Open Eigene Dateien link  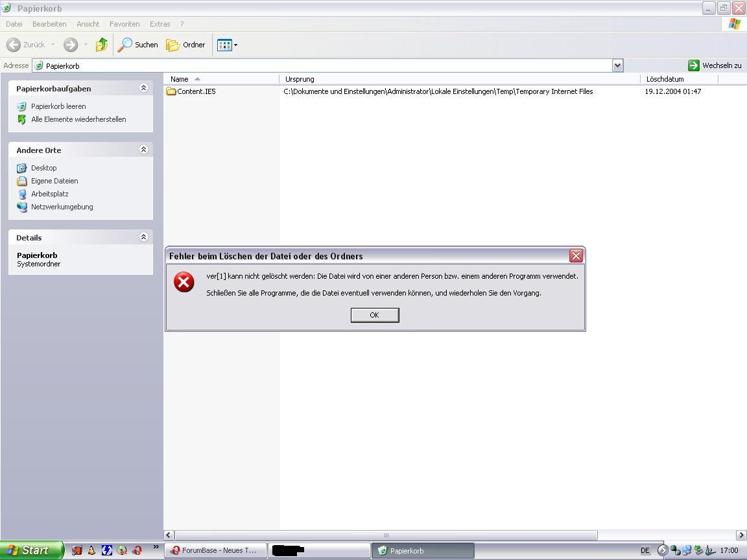[x=54, y=181]
